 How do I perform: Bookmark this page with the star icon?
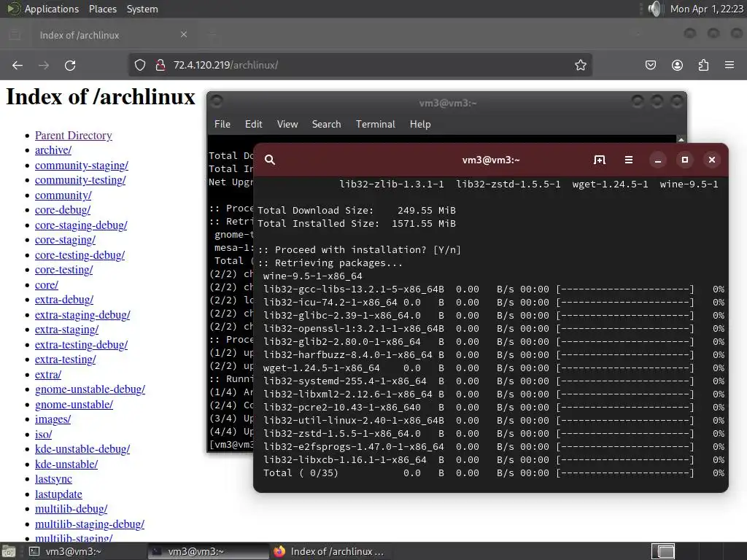580,65
